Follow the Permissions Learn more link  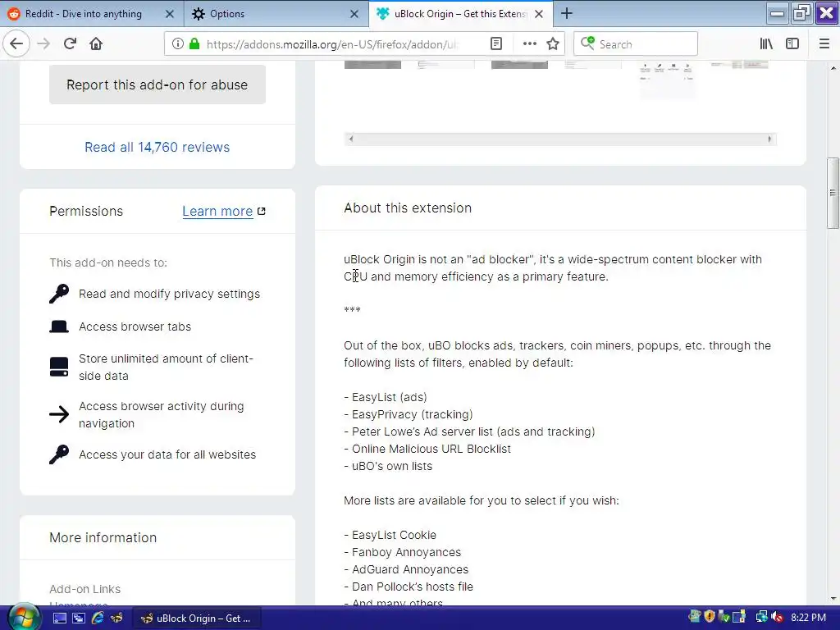[x=217, y=211]
